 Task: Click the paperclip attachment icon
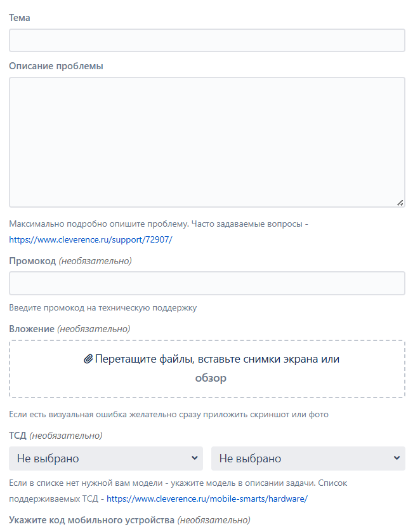point(88,359)
